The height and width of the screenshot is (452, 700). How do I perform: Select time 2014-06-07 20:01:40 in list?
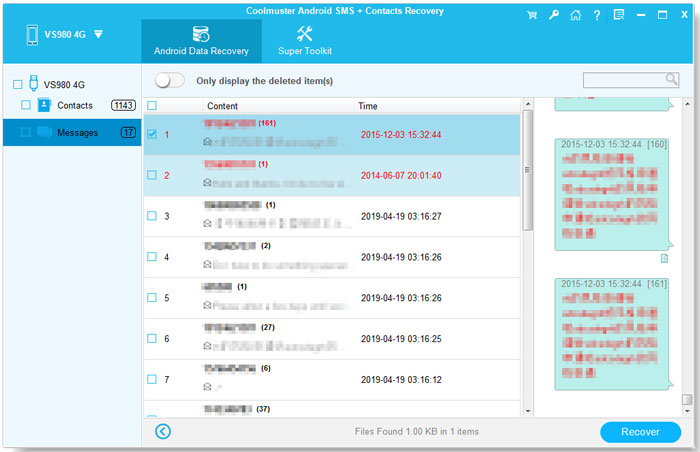point(401,176)
